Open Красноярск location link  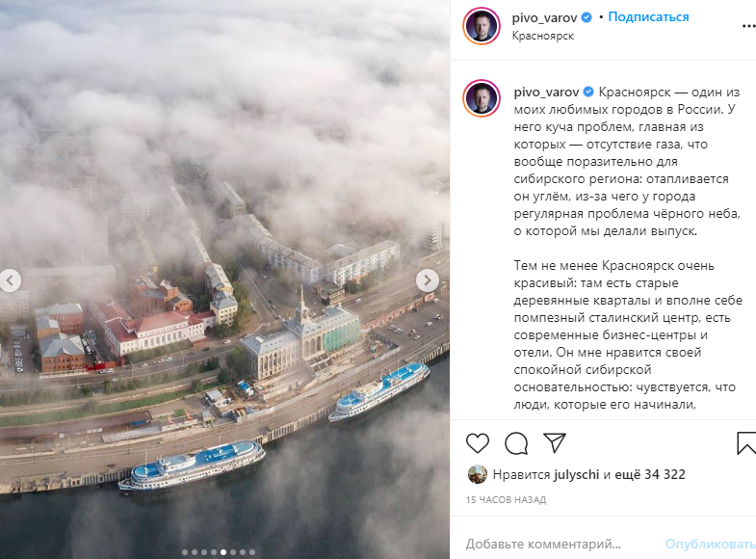point(543,36)
